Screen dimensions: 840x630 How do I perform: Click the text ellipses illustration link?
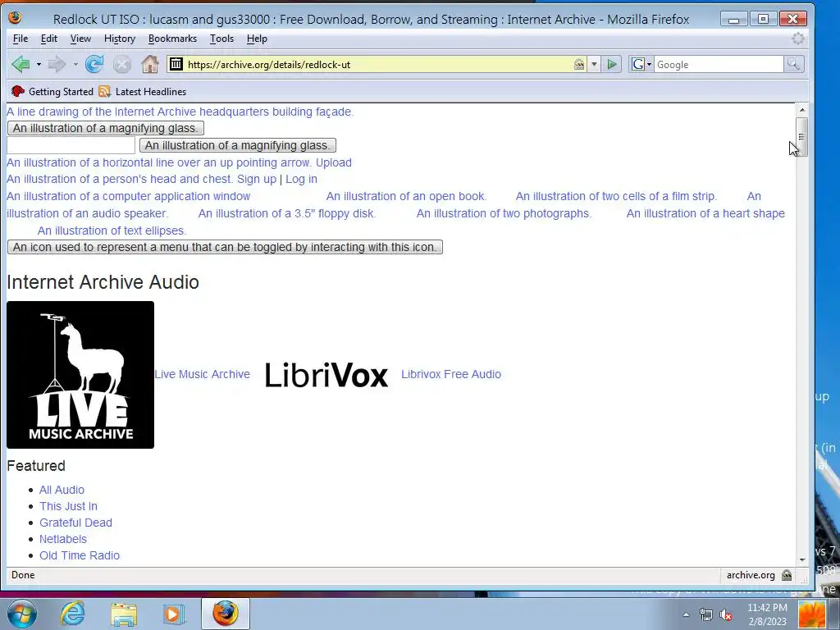(112, 231)
